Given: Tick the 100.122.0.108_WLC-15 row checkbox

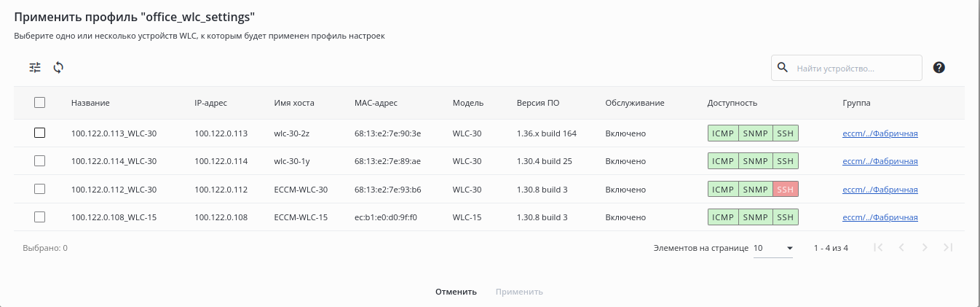Looking at the screenshot, I should tap(40, 217).
